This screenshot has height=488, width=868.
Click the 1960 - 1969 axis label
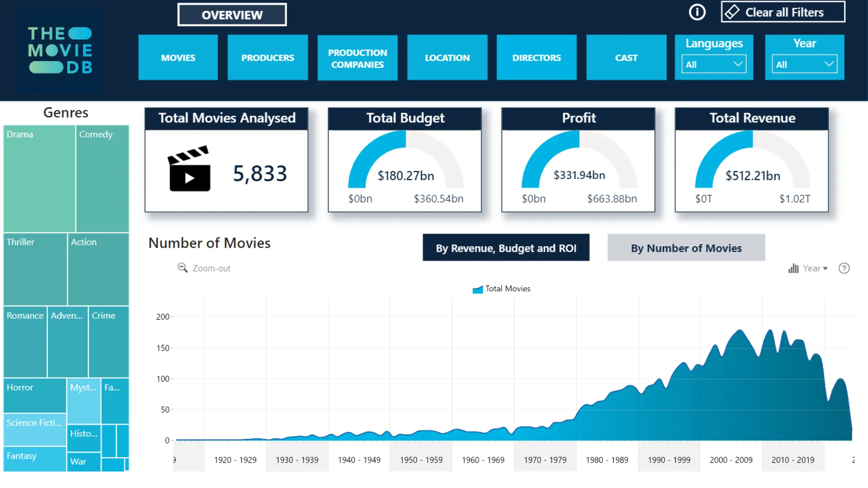483,460
